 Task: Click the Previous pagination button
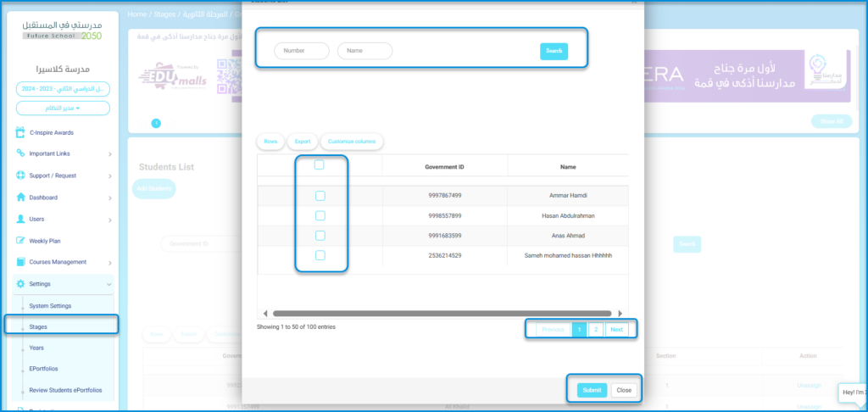pyautogui.click(x=553, y=330)
